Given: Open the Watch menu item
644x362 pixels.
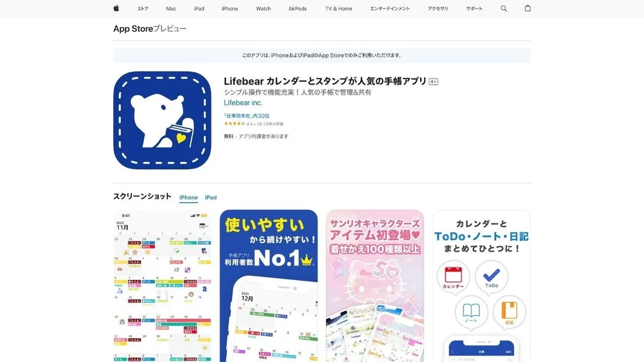Looking at the screenshot, I should tap(264, 9).
